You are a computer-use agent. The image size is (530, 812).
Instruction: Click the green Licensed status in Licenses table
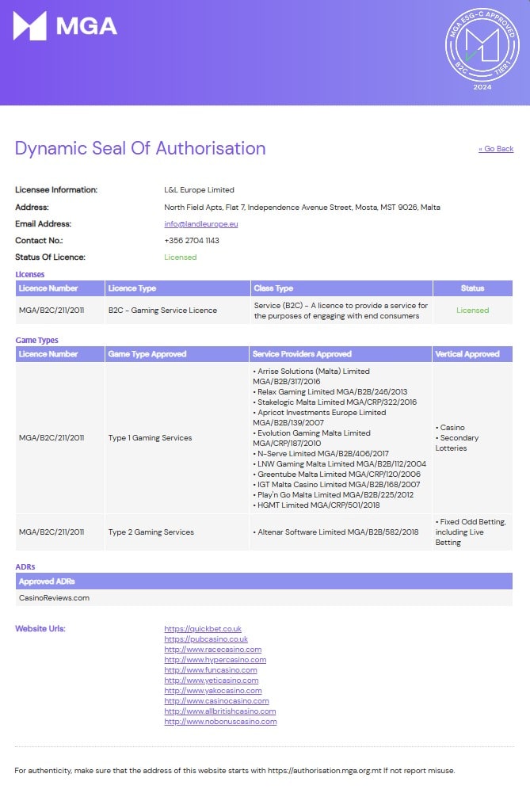pos(472,311)
